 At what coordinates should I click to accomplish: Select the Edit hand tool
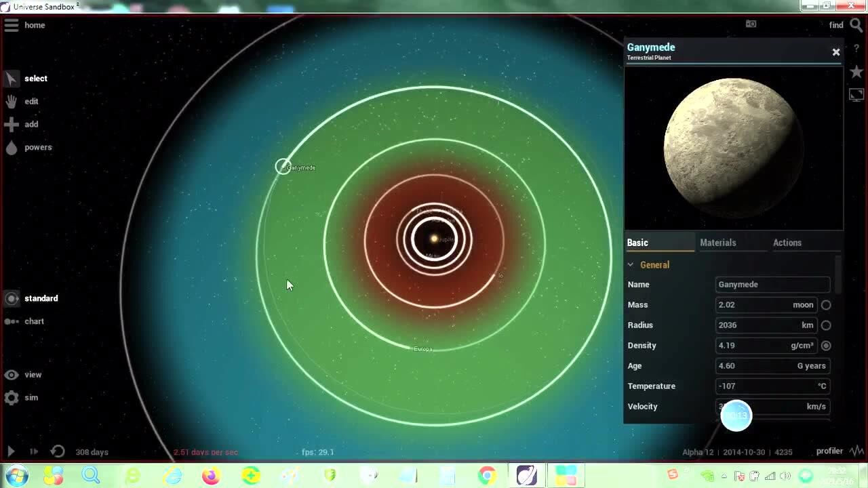[12, 101]
